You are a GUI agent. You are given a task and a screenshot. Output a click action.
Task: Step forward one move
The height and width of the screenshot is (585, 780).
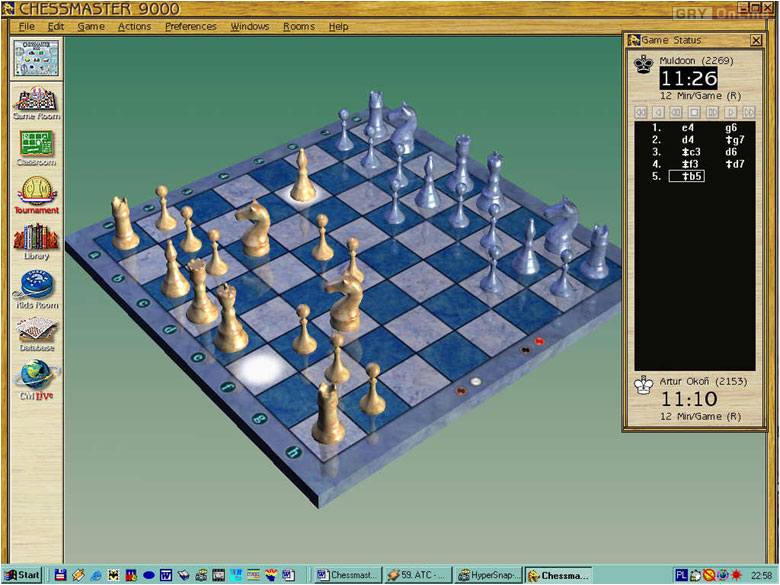[x=731, y=112]
